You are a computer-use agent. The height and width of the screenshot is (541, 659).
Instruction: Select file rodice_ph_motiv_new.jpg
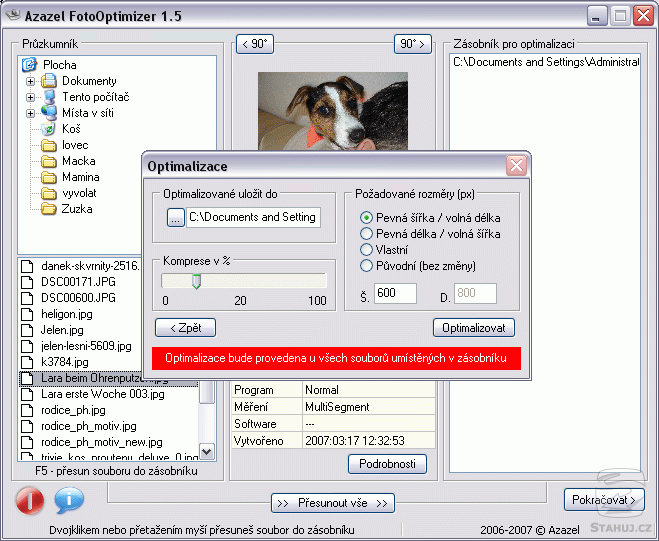102,442
